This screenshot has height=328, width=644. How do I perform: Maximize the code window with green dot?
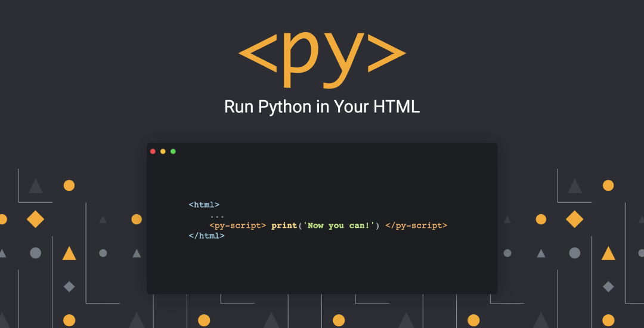pyautogui.click(x=174, y=151)
